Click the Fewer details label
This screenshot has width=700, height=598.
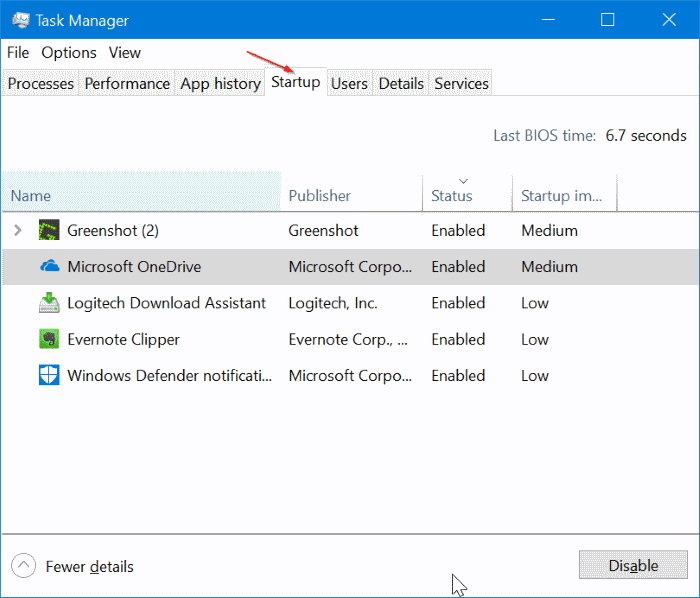tap(90, 566)
